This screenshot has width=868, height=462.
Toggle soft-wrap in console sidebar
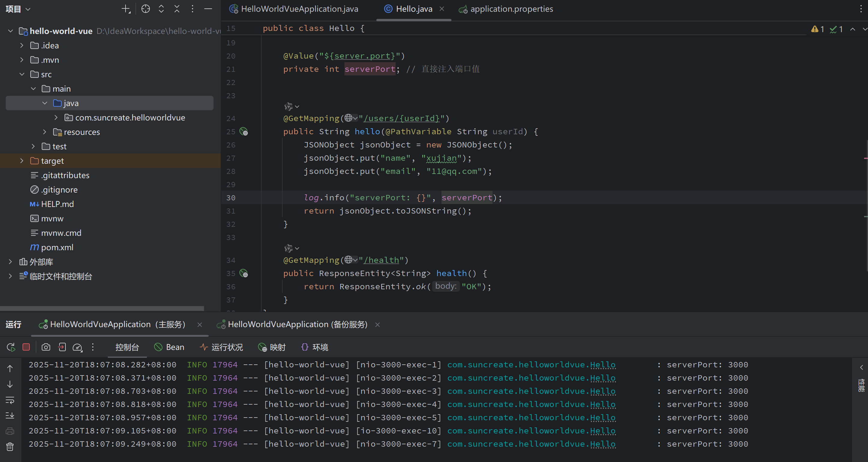[10, 400]
